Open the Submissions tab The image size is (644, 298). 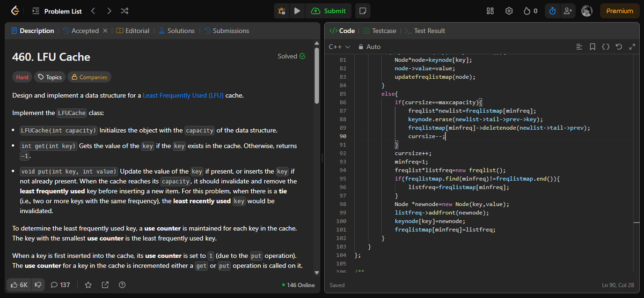click(x=226, y=31)
